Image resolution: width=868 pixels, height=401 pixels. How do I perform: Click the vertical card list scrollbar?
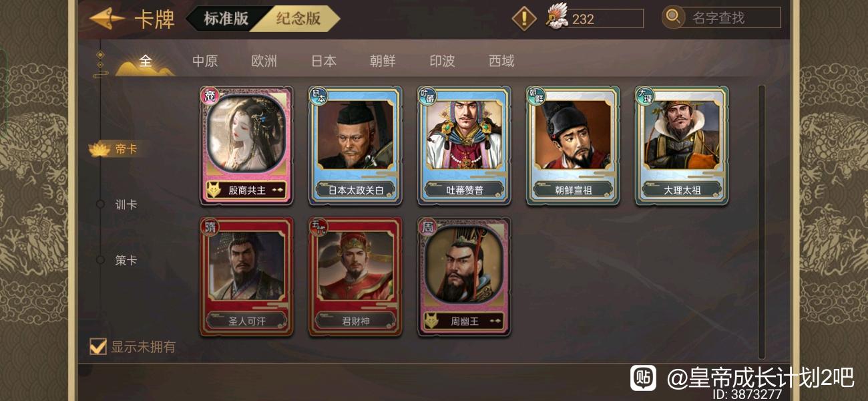coord(762,222)
